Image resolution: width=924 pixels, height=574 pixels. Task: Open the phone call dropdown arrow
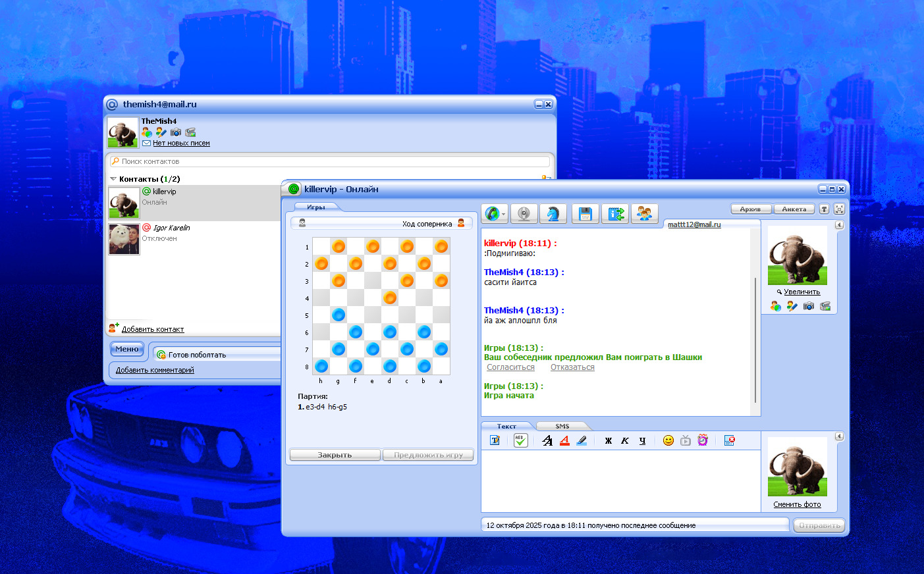click(504, 215)
